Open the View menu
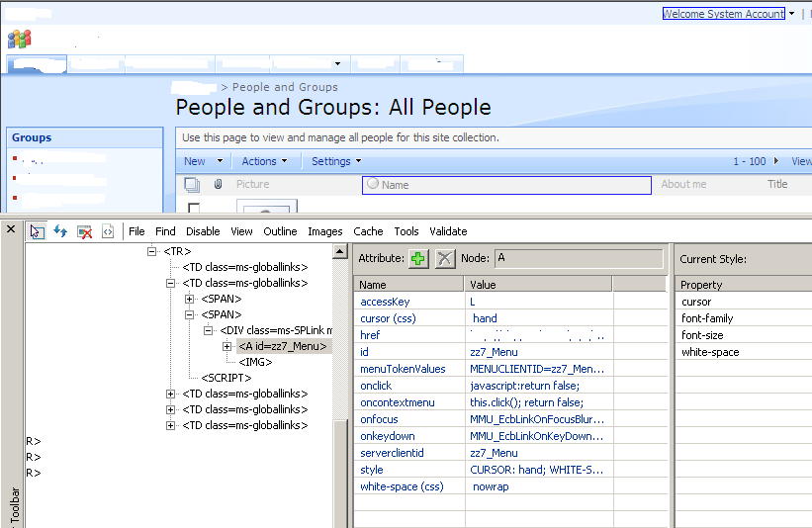812x528 pixels. (241, 231)
